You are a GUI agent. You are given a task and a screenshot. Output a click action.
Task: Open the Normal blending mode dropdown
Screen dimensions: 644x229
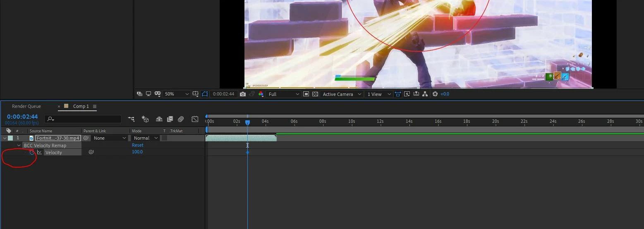(x=145, y=138)
